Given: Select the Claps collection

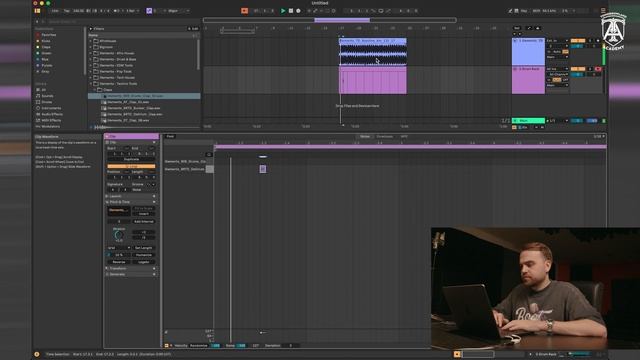Looking at the screenshot, I should [x=46, y=47].
